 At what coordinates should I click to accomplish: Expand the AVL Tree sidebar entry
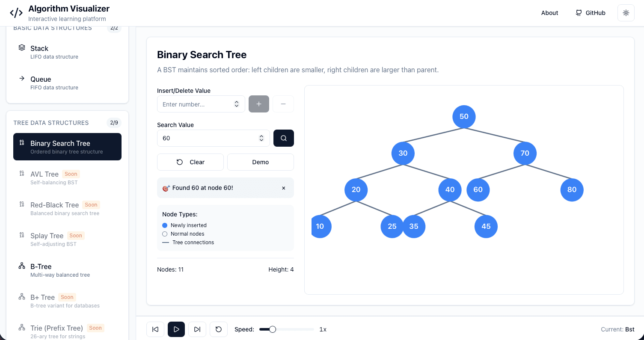pyautogui.click(x=44, y=174)
